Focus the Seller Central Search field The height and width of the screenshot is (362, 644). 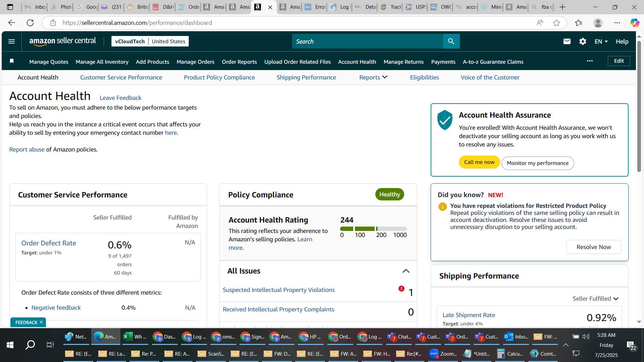coord(367,41)
